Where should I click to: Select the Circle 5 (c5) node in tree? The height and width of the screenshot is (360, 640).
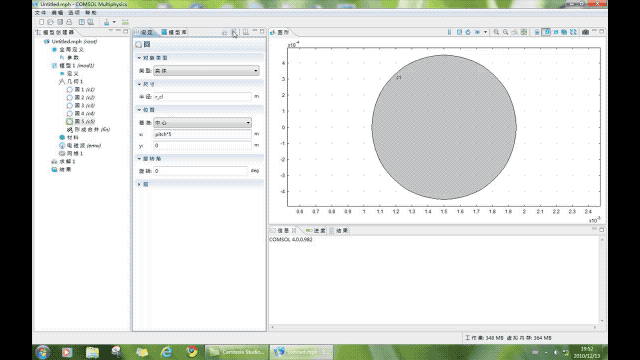click(x=81, y=121)
